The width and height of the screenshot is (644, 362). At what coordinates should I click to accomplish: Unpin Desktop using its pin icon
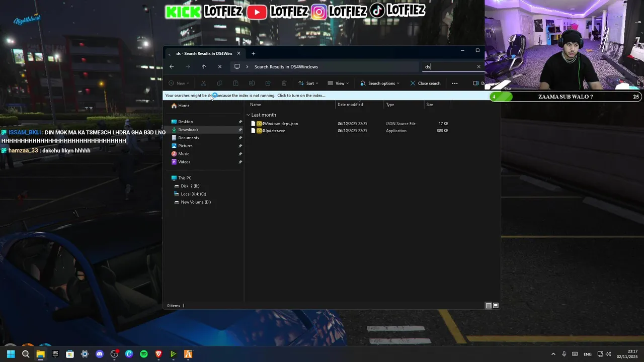240,122
